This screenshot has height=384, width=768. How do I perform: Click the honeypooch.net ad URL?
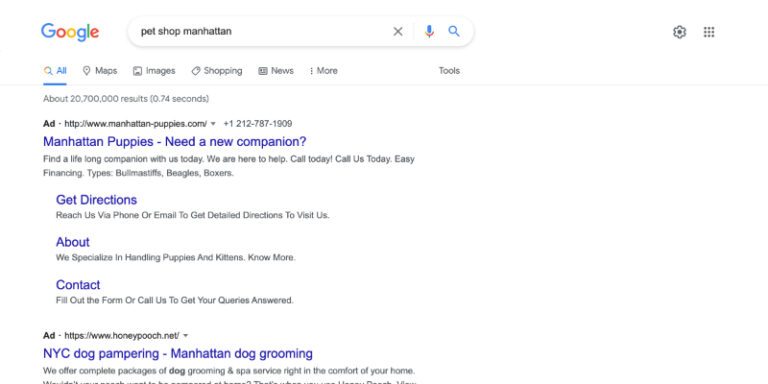(122, 336)
